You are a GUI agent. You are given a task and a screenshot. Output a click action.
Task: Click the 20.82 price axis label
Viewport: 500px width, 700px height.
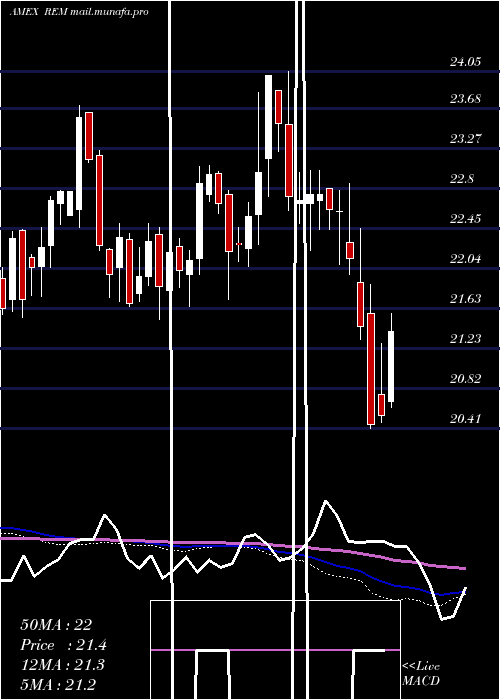466,379
